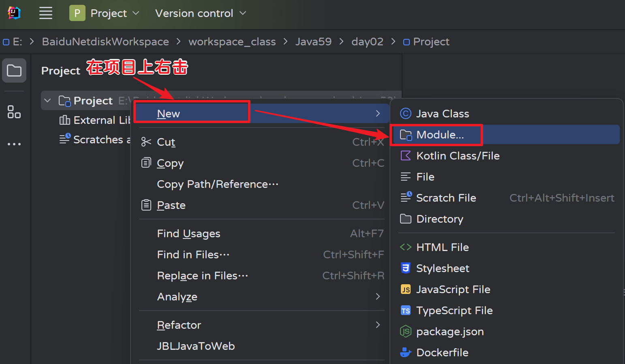The width and height of the screenshot is (625, 364).
Task: Open day02 in the breadcrumb bar
Action: click(x=367, y=41)
